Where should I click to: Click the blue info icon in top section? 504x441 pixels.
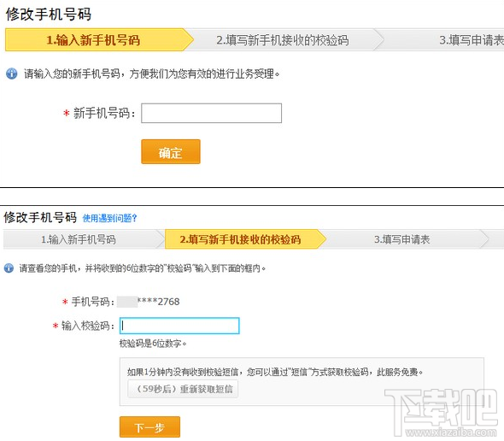12,73
